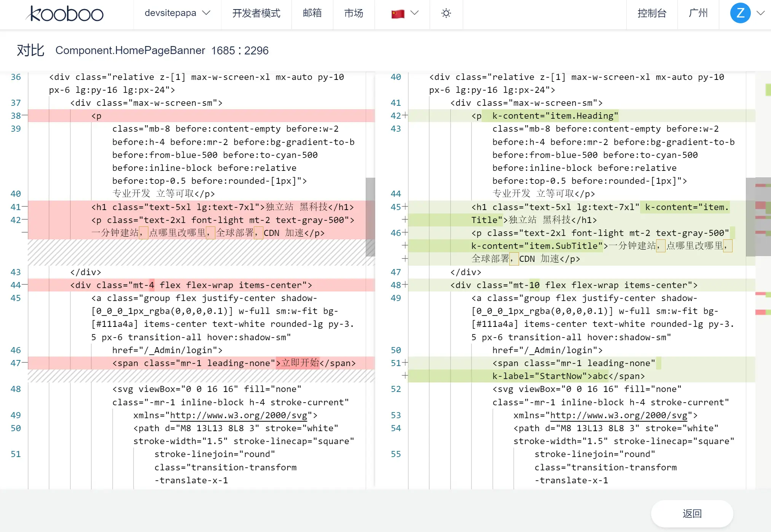
Task: Click the minus marker at line 47
Action: click(25, 363)
